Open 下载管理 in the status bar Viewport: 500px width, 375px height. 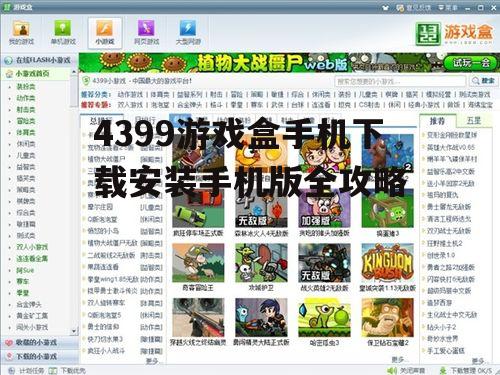465,370
